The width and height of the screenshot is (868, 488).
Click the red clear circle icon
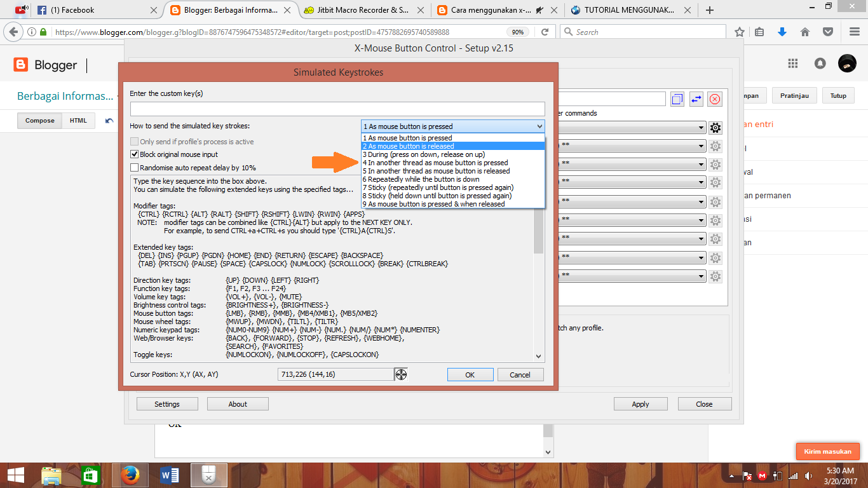click(714, 99)
